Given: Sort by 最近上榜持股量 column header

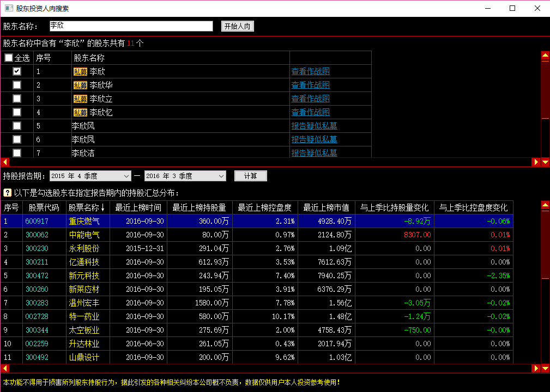Looking at the screenshot, I should tap(200, 207).
